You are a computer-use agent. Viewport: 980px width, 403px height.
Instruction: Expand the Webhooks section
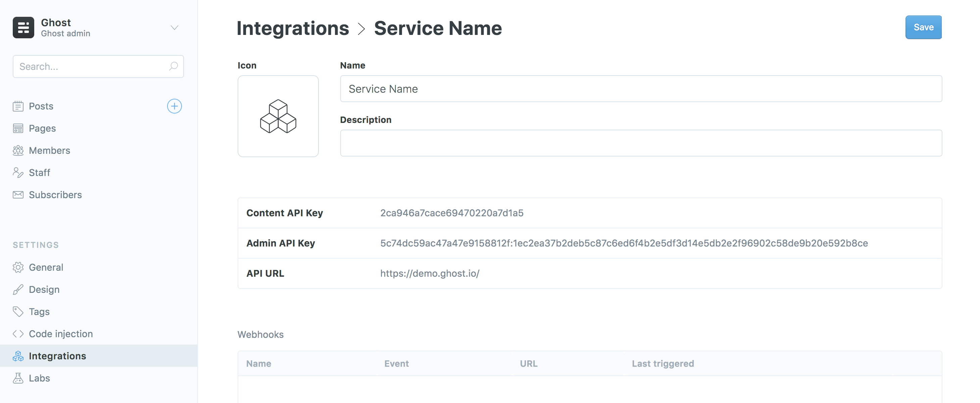tap(261, 334)
